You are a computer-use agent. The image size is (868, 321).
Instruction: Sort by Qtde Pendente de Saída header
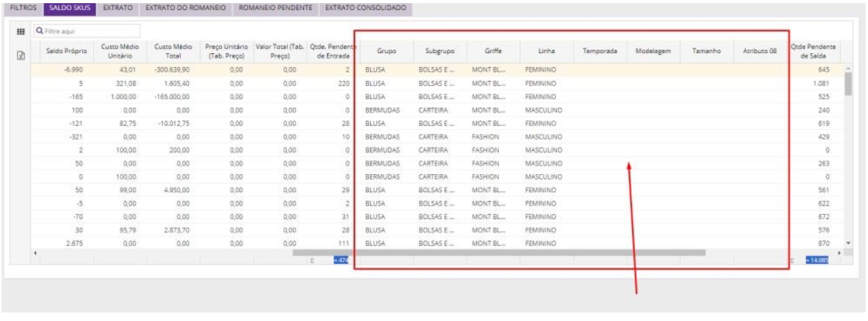(814, 51)
